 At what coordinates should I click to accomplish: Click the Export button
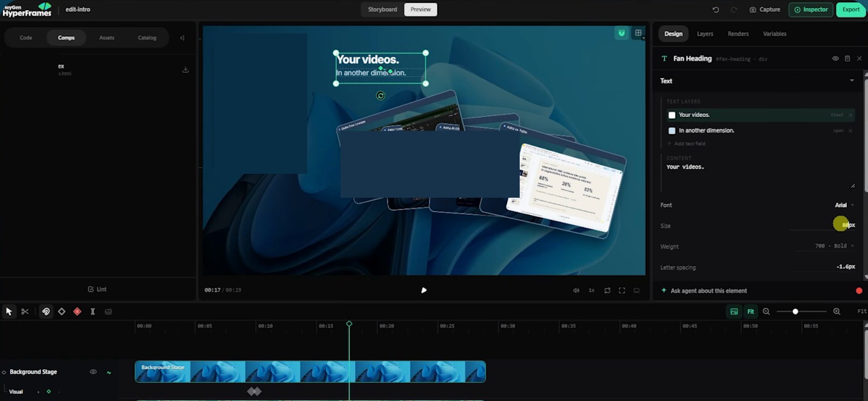(851, 9)
